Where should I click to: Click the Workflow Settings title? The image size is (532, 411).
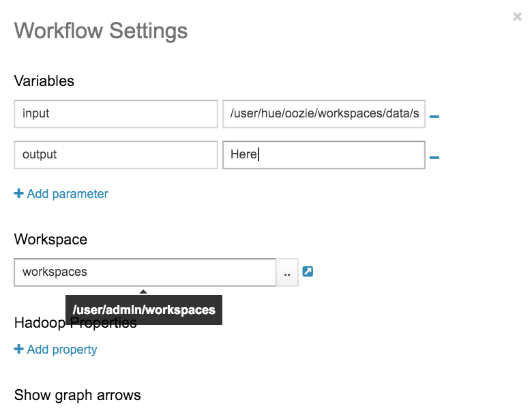[x=101, y=31]
